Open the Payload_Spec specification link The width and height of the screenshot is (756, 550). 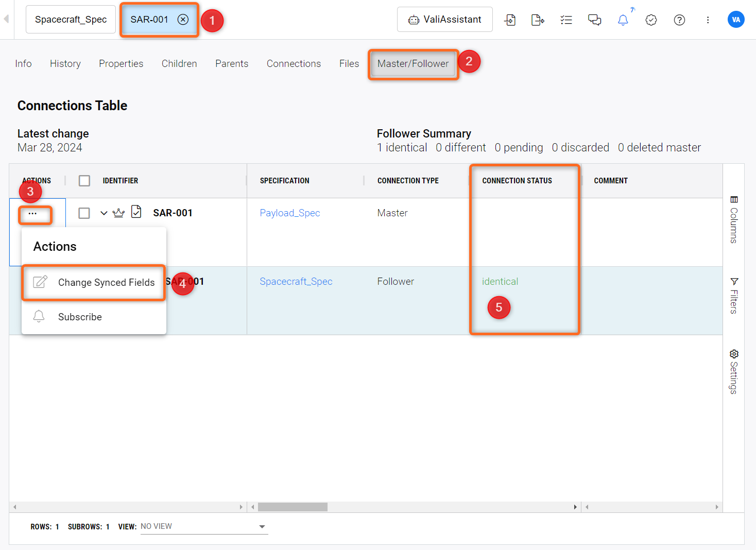[290, 213]
